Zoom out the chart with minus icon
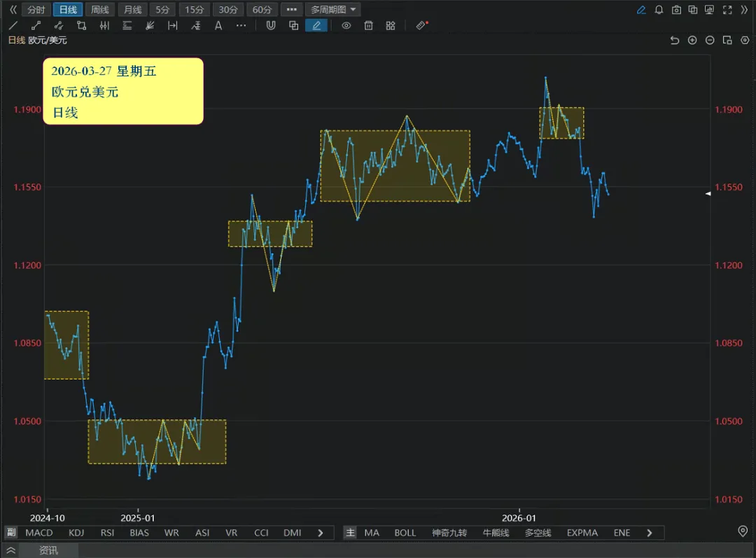756x558 pixels. (x=710, y=41)
